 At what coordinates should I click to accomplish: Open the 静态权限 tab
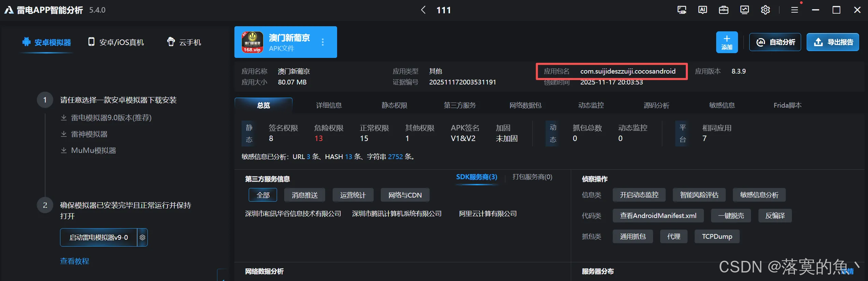394,105
